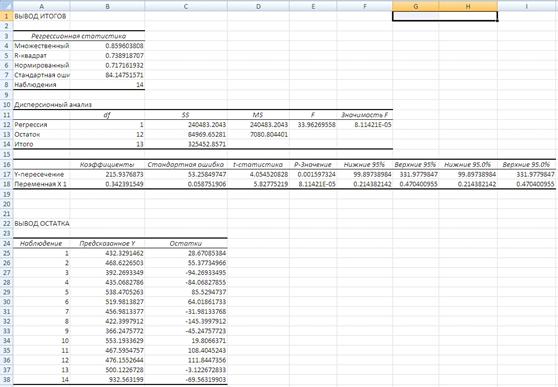This screenshot has height=387, width=558.
Task: Select column G header
Action: (x=415, y=6)
